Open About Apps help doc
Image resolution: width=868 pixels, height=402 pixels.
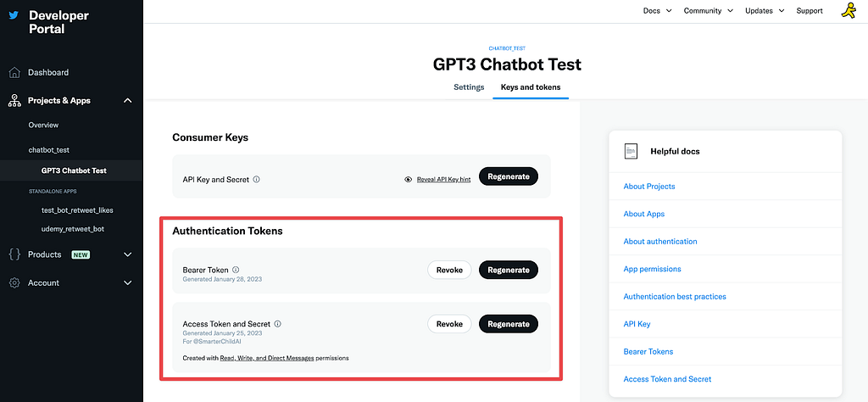point(644,214)
